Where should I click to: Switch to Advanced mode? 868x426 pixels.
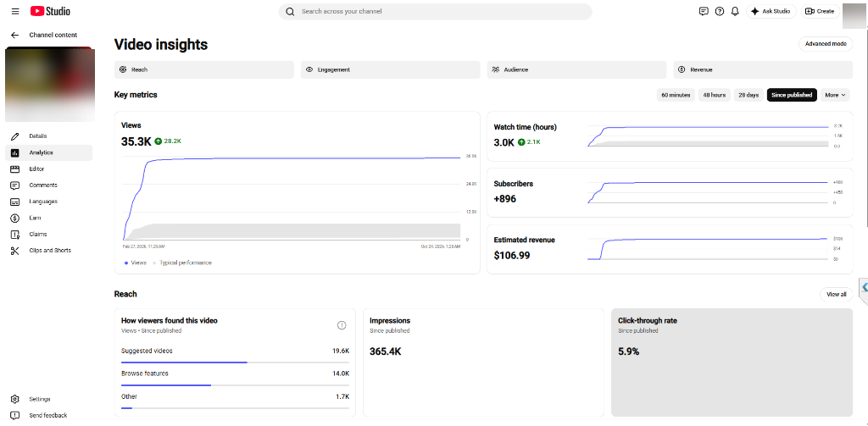826,44
